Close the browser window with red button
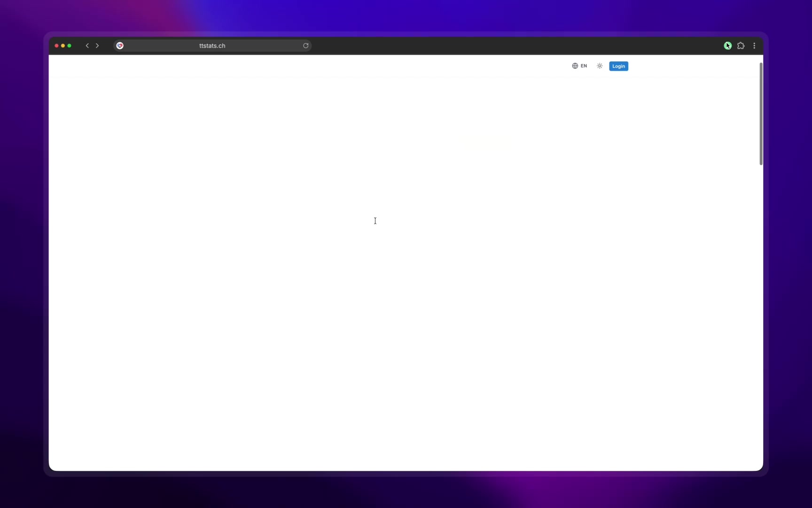 click(x=56, y=46)
